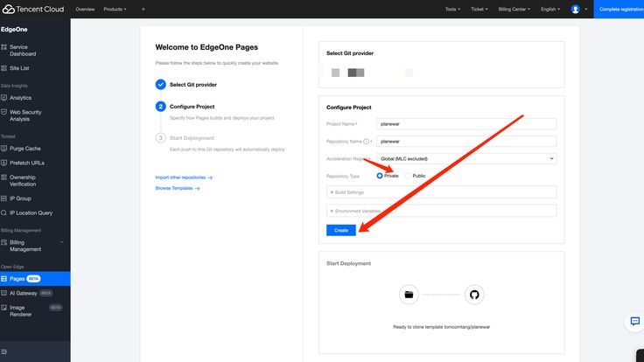Screen dimensions: 644x362
Task: Open the Service Dashboard sidebar icon
Action: coord(4,47)
